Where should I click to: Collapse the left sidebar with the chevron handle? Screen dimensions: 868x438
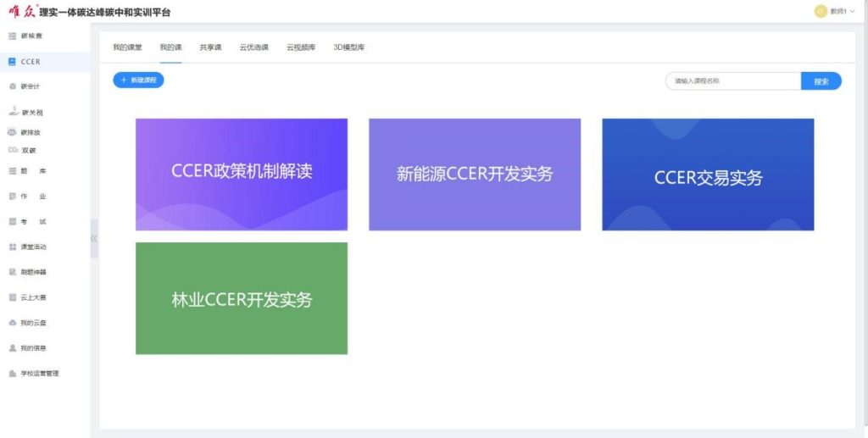pos(93,239)
